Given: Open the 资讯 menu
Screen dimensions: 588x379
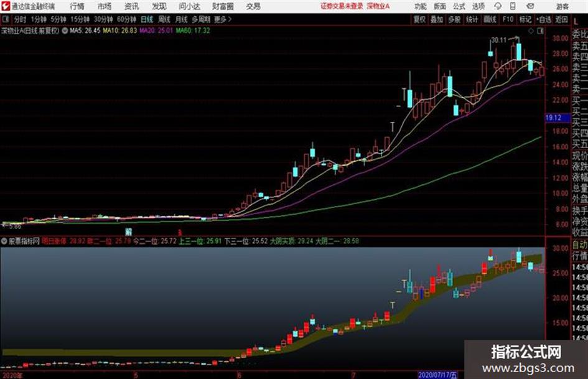Looking at the screenshot, I should click(x=132, y=6).
